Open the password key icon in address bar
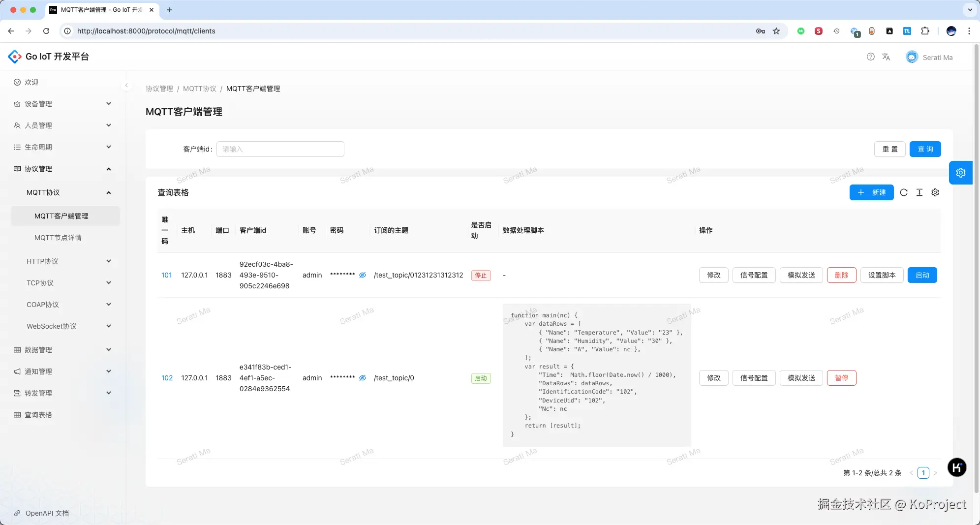The height and width of the screenshot is (525, 980). tap(761, 31)
